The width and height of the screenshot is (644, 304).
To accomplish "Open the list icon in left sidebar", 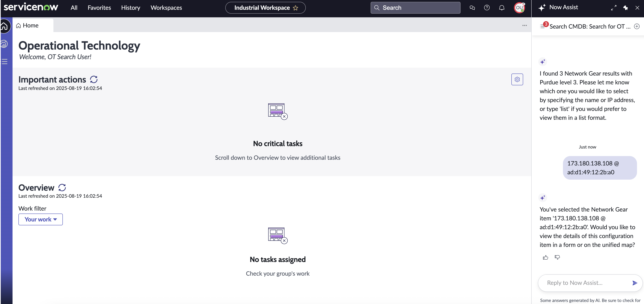I will coord(4,62).
